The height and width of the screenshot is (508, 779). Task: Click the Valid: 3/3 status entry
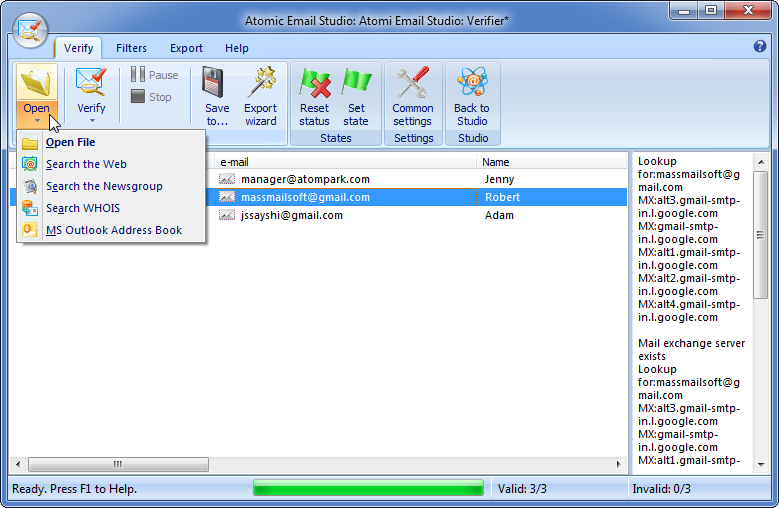(x=522, y=489)
